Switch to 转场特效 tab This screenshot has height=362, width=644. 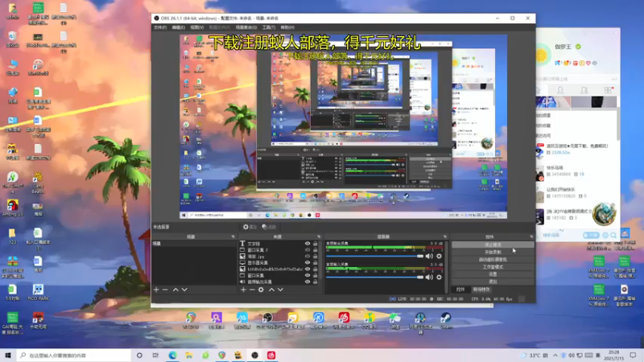481,290
